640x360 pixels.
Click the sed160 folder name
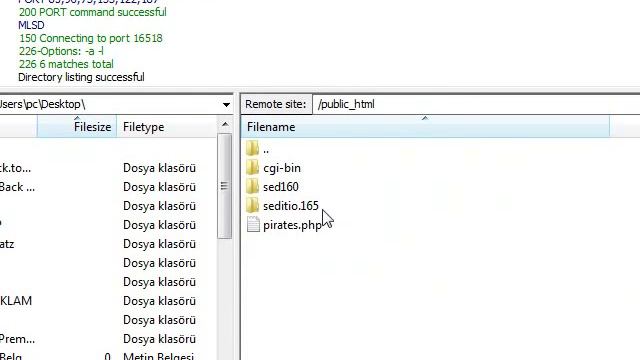point(281,187)
